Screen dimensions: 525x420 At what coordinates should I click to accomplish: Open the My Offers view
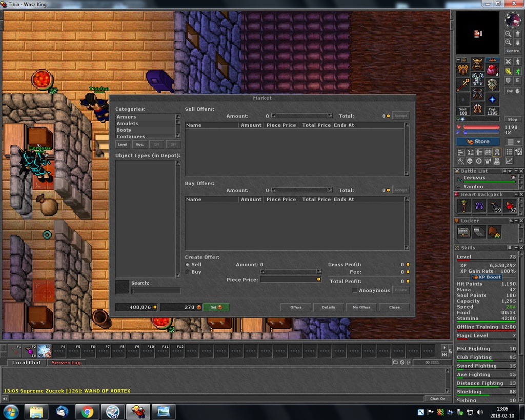click(x=361, y=307)
